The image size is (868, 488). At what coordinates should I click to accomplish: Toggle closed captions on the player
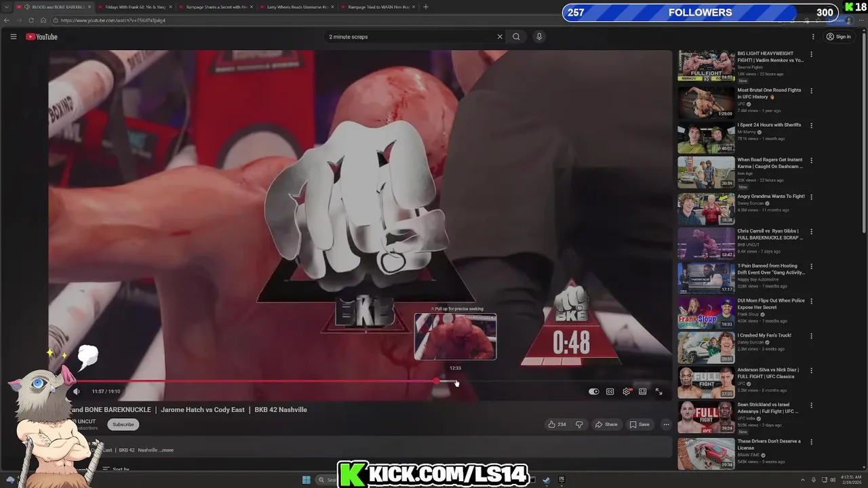pyautogui.click(x=610, y=391)
